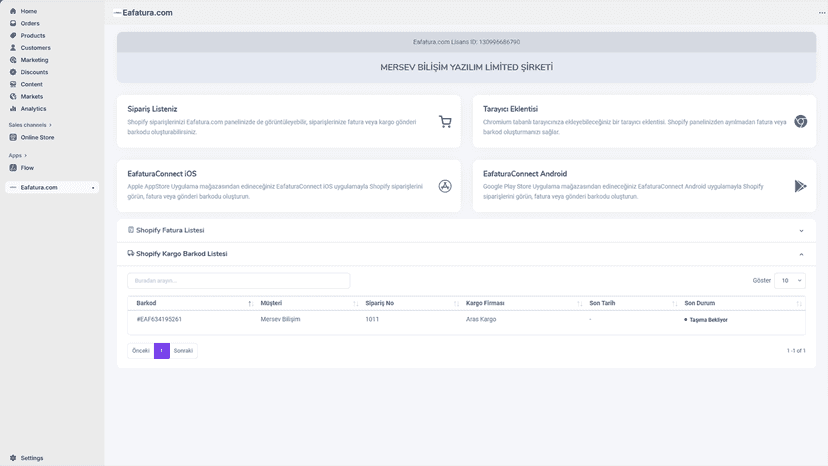This screenshot has width=828, height=466.
Task: Click the '1-1 of 1' pagination count
Action: pos(796,351)
